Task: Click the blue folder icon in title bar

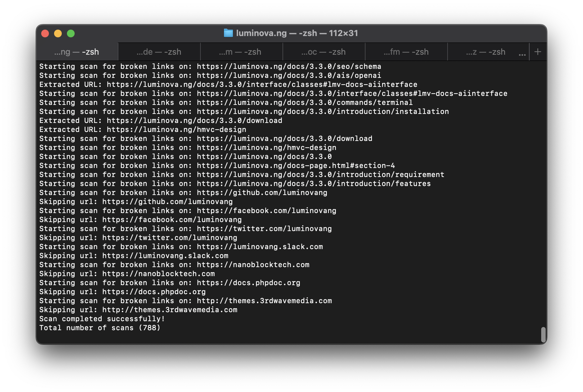Action: point(228,33)
